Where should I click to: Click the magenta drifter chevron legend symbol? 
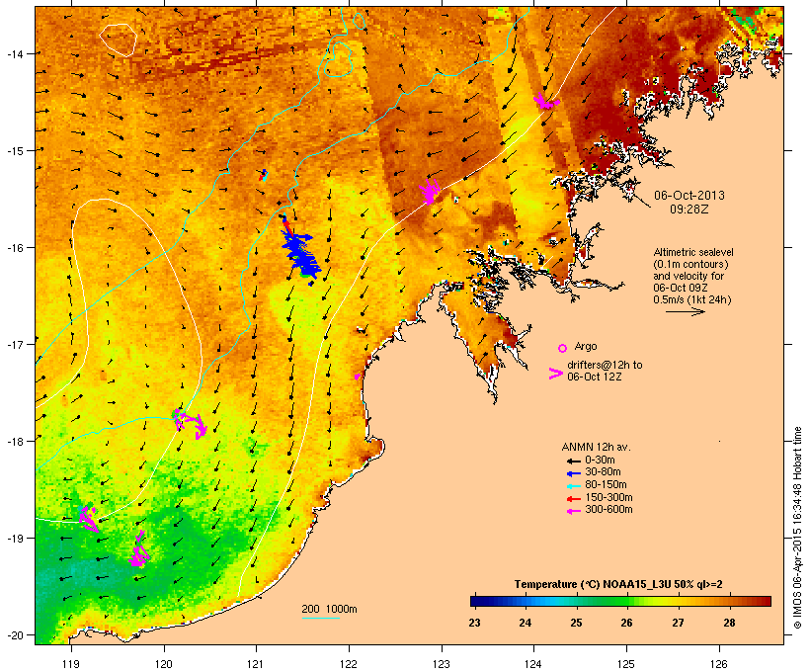click(x=556, y=374)
